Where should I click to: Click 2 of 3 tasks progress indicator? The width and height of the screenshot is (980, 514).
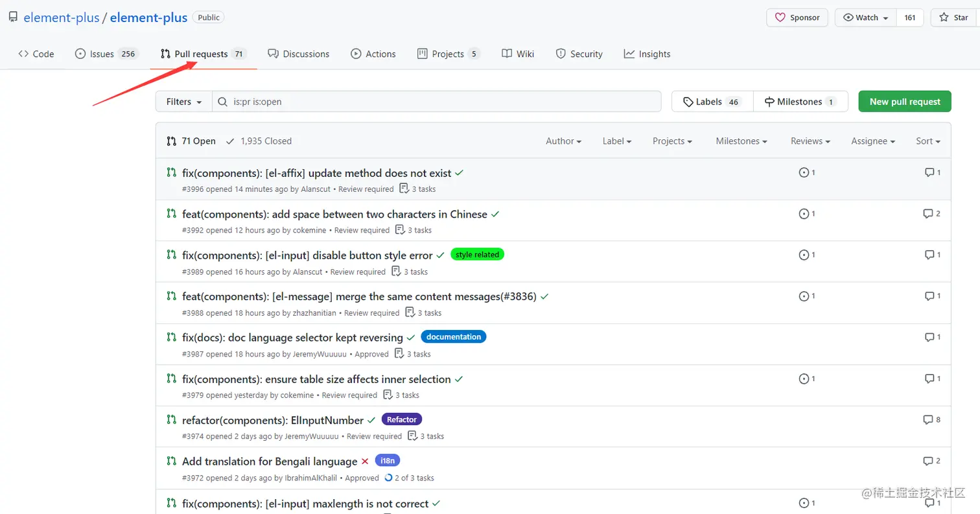pos(409,478)
